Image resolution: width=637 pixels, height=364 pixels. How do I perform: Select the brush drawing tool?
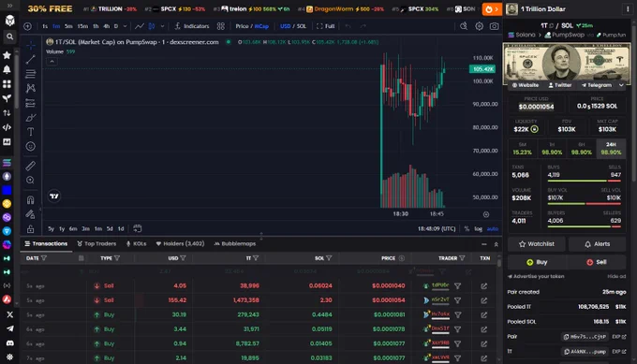click(31, 118)
